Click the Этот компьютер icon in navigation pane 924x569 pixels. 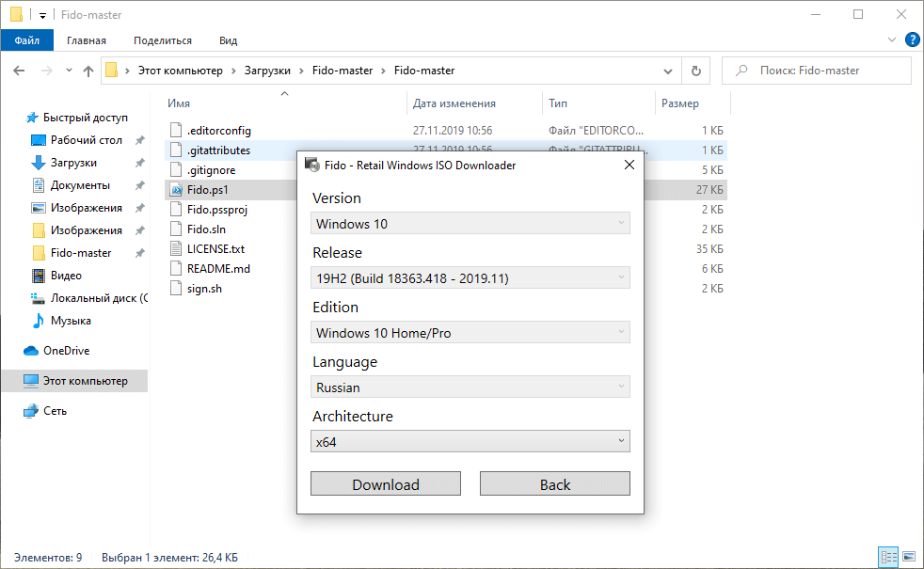(x=29, y=380)
